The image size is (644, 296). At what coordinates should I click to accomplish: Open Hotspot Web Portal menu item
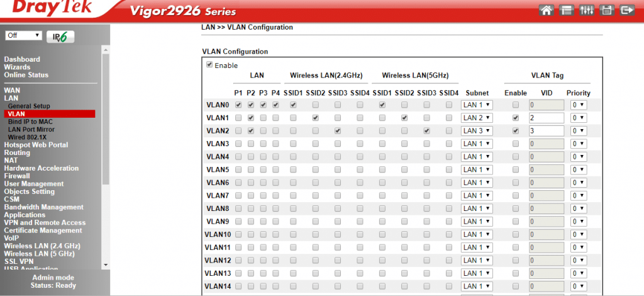36,145
